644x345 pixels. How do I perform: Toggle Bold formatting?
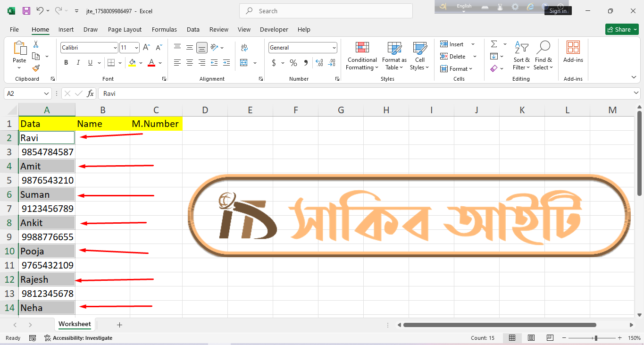(66, 63)
